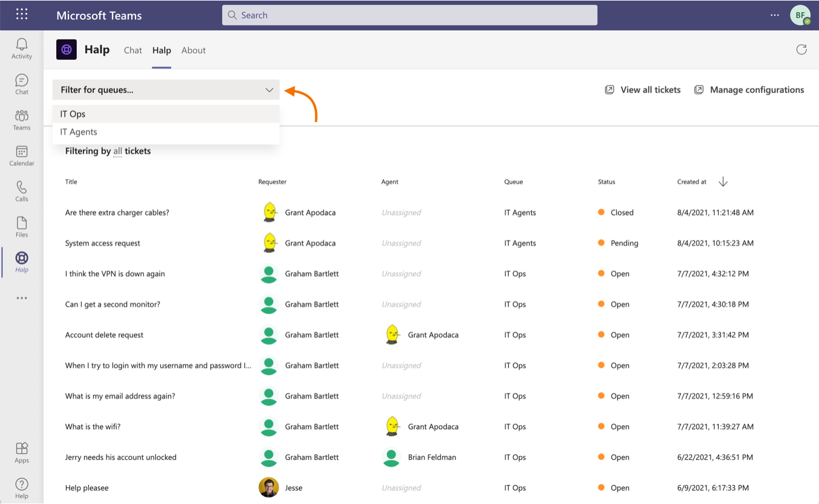Open View all tickets link
819x504 pixels.
(x=650, y=89)
